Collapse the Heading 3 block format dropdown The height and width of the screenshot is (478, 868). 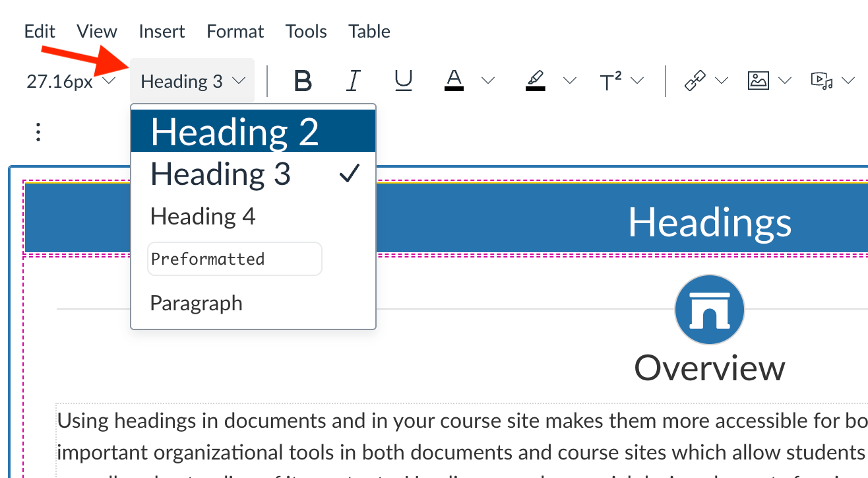[193, 81]
